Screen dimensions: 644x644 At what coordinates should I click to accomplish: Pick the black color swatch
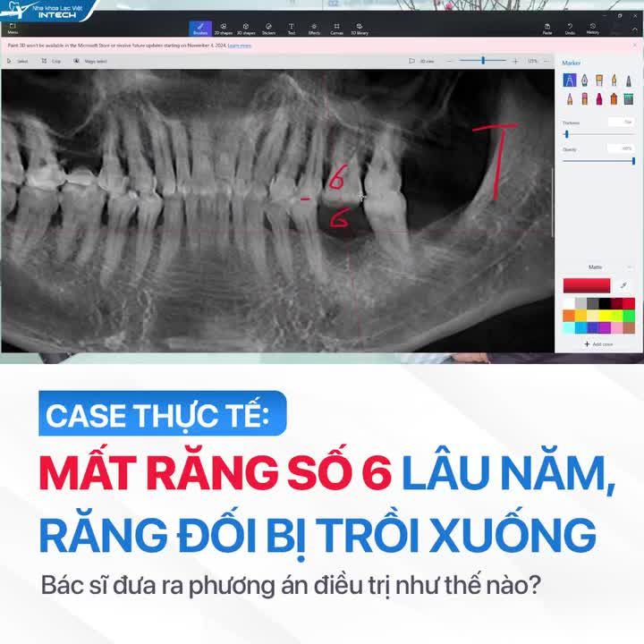tap(605, 303)
